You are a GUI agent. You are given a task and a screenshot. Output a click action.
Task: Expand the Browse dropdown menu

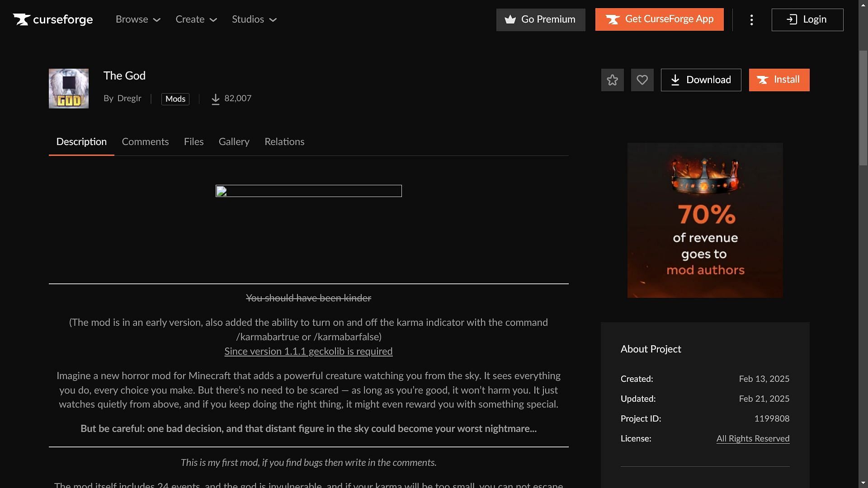click(x=138, y=19)
